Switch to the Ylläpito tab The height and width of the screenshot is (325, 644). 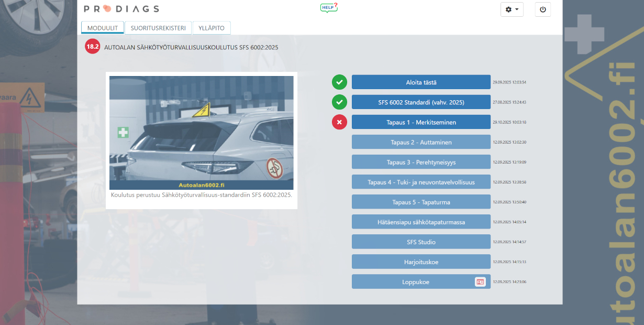(212, 28)
